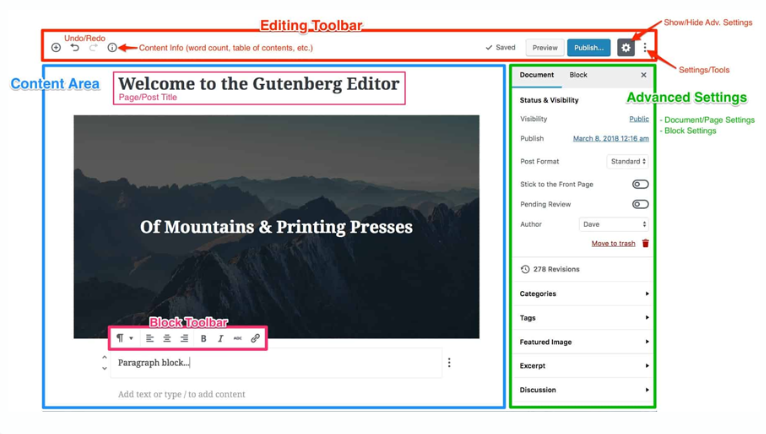Image resolution: width=766 pixels, height=434 pixels.
Task: Expand the Discussion section
Action: point(584,390)
